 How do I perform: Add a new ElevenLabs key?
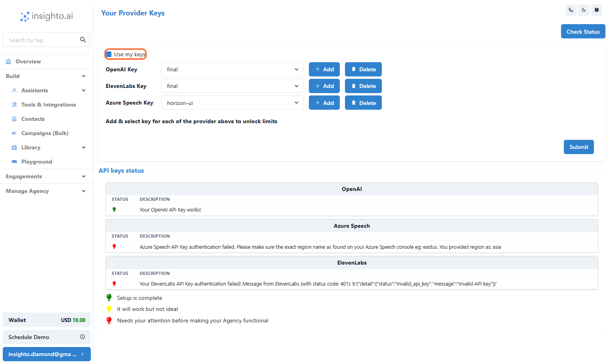324,86
